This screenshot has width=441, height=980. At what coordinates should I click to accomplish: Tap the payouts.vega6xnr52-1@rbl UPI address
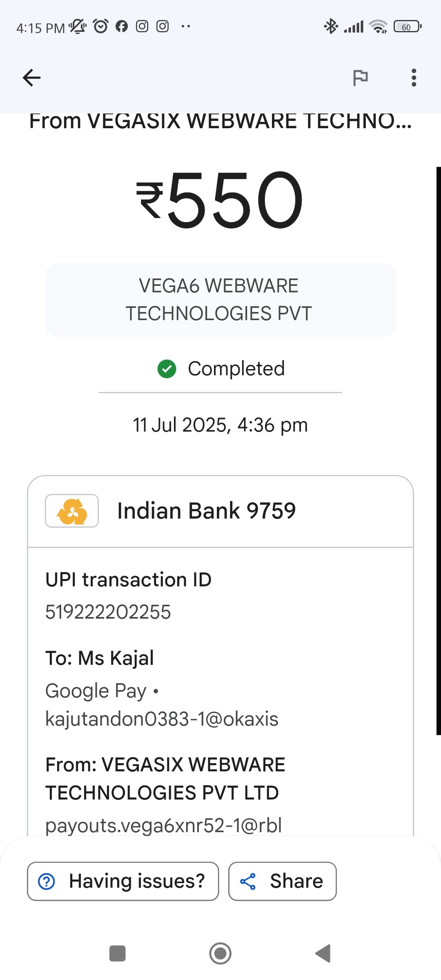point(163,825)
